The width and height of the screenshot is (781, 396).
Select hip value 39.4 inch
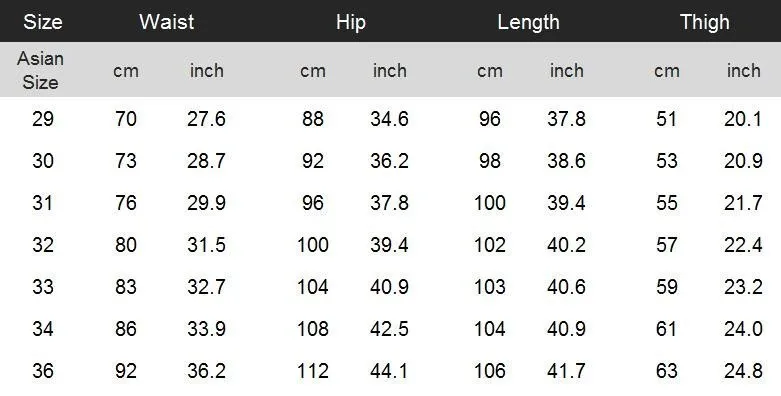(x=389, y=245)
